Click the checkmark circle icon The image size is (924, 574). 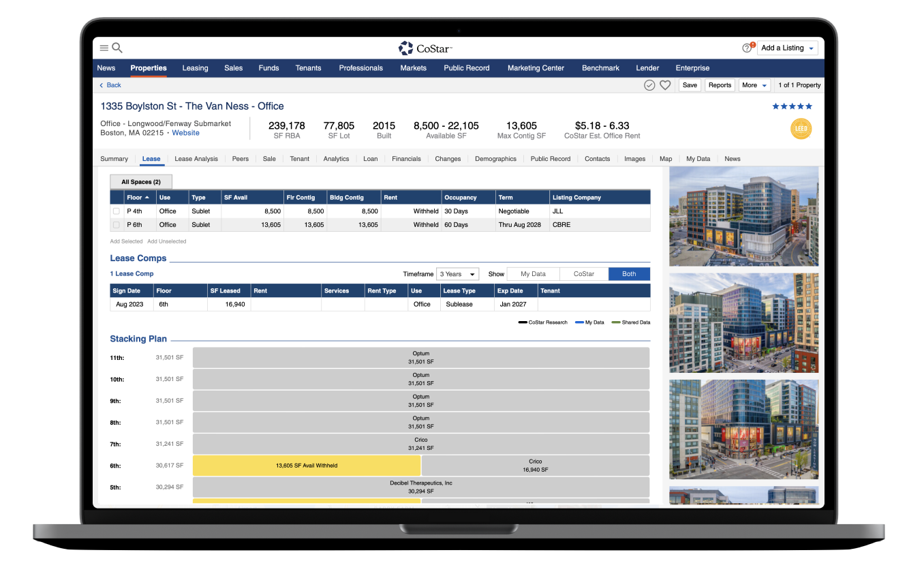coord(649,85)
